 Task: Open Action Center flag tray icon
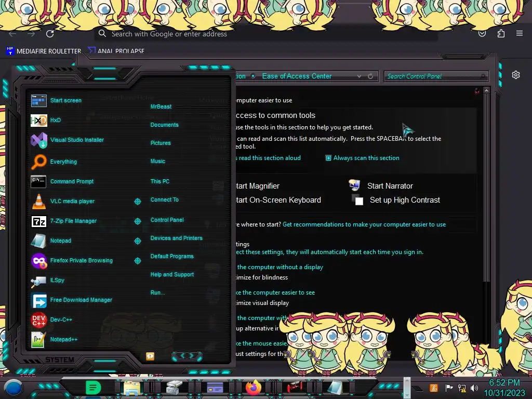pyautogui.click(x=449, y=388)
